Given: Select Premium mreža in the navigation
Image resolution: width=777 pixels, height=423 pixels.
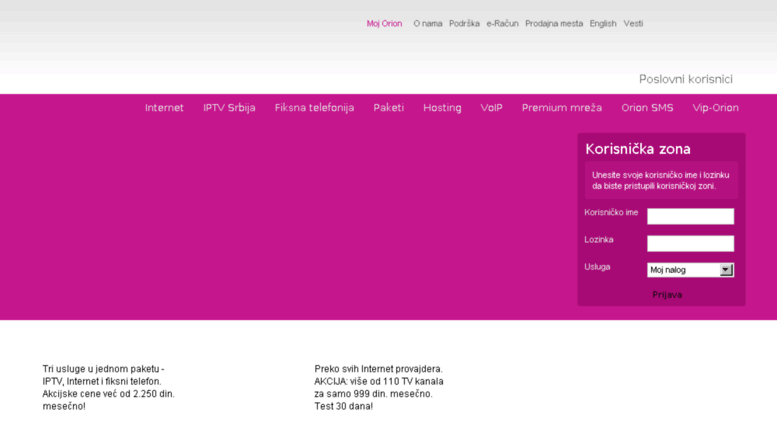Looking at the screenshot, I should click(x=561, y=107).
